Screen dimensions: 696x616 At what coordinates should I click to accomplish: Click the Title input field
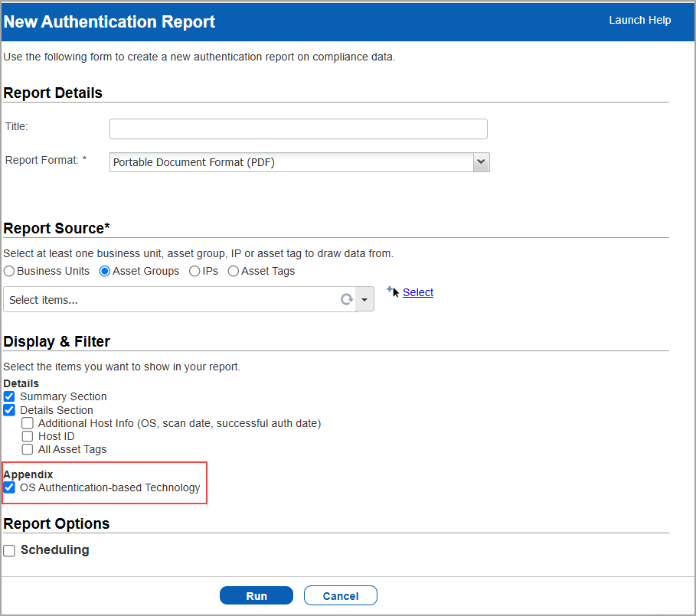click(298, 129)
